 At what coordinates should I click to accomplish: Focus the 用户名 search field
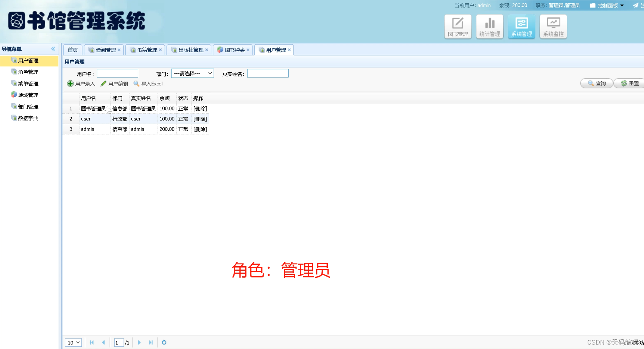pos(118,73)
